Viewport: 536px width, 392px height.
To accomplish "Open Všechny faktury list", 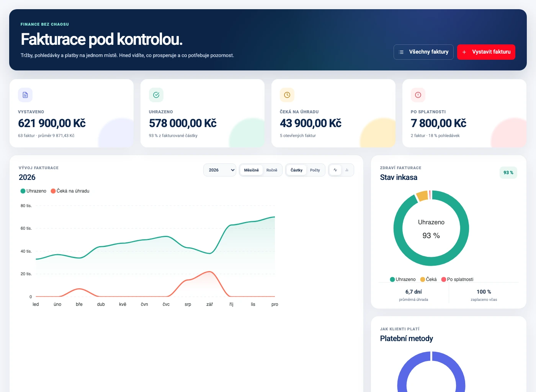I will click(423, 52).
